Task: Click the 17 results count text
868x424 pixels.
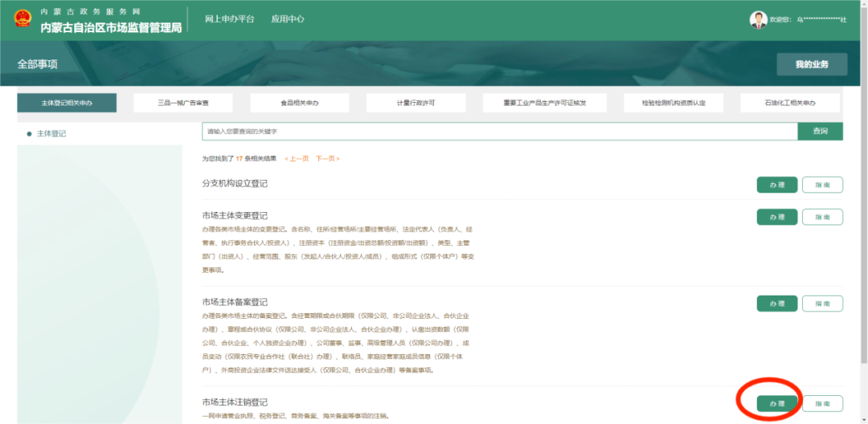Action: click(x=240, y=159)
